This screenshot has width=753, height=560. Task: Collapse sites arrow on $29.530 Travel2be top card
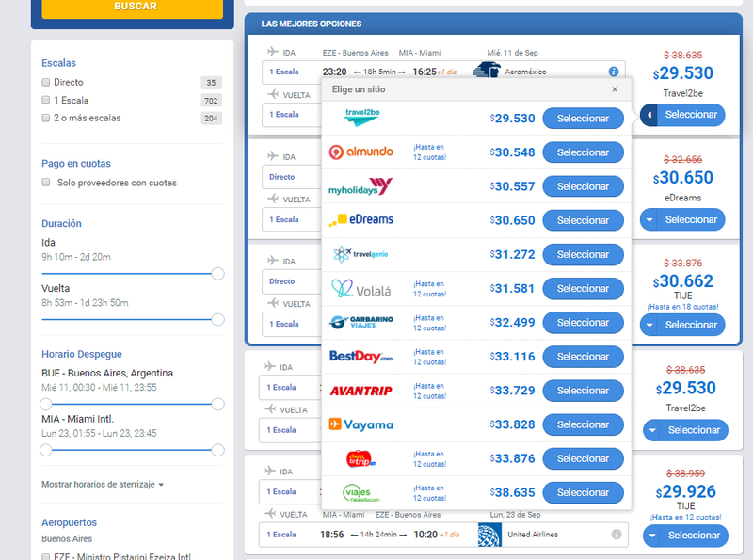[649, 115]
